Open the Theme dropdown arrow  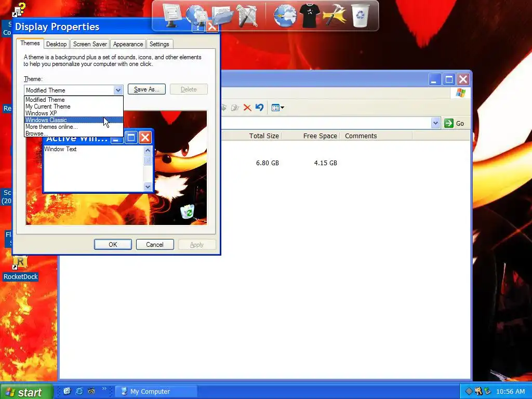(x=118, y=90)
